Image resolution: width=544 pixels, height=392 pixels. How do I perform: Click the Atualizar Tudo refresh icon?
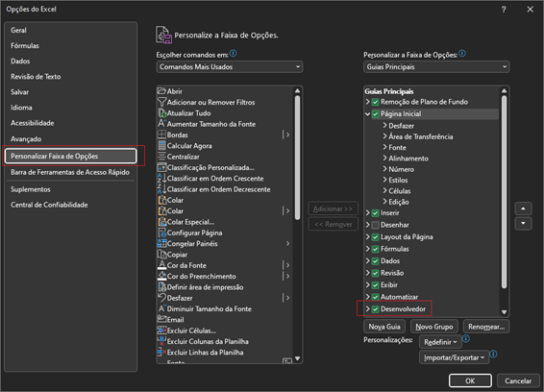[162, 113]
